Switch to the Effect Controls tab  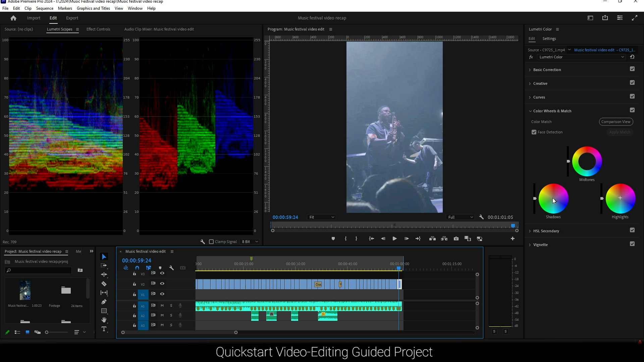click(98, 29)
